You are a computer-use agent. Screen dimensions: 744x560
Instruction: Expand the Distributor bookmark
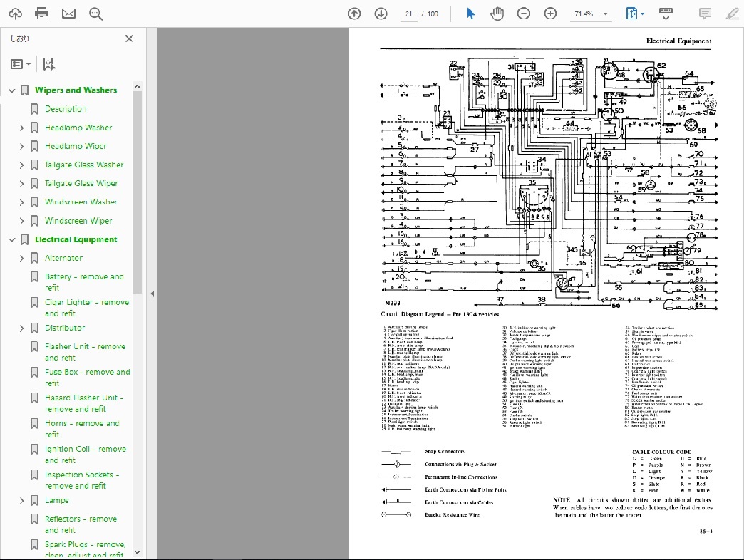click(21, 328)
